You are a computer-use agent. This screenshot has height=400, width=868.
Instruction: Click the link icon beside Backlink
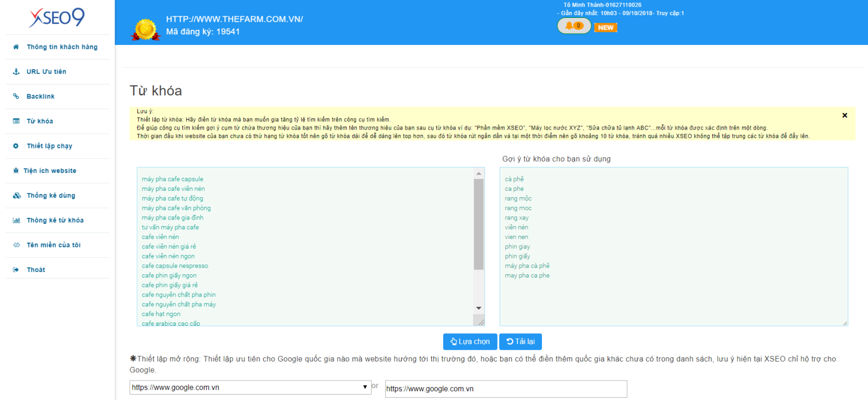tap(16, 96)
